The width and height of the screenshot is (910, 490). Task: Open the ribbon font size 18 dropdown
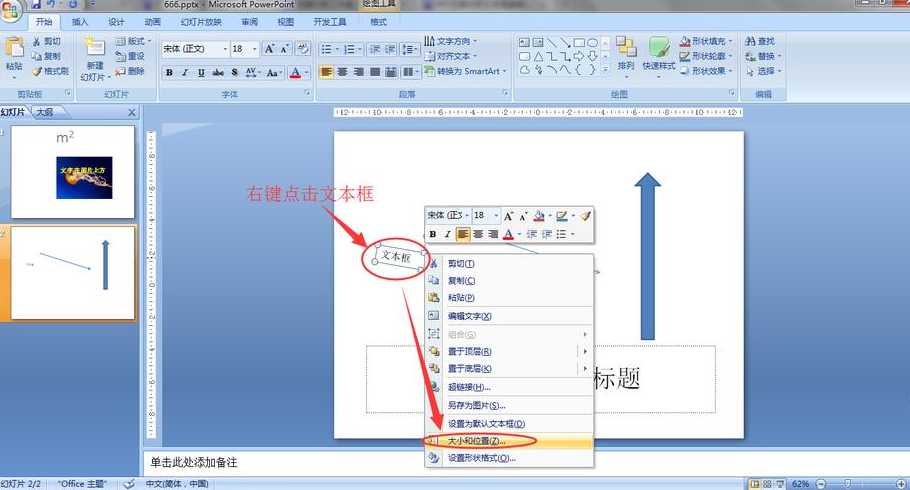point(254,49)
